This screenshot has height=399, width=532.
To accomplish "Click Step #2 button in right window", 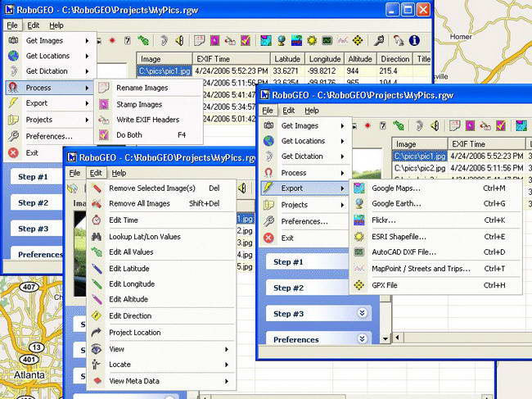I will point(307,288).
